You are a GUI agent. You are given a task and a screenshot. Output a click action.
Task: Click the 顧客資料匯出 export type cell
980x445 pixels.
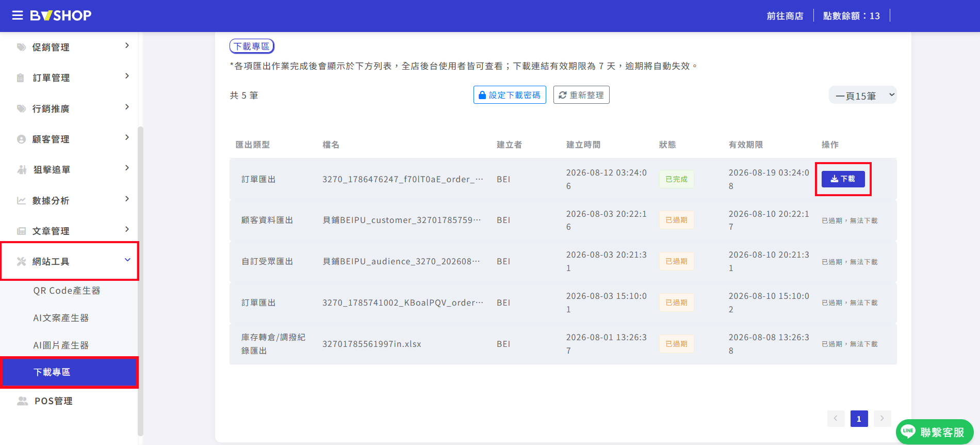267,220
